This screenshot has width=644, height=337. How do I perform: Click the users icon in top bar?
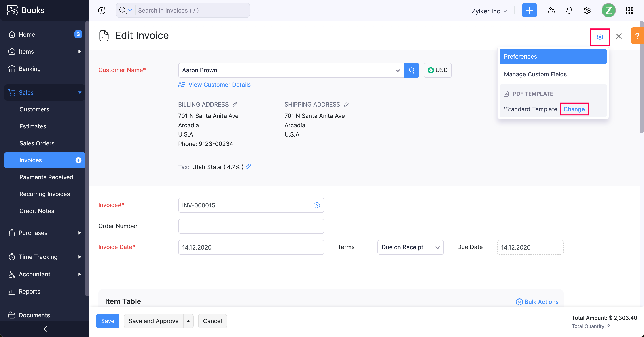tap(551, 10)
